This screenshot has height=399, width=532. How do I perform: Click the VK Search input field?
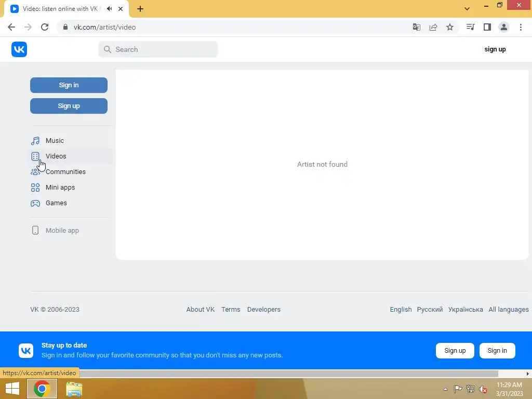(158, 49)
